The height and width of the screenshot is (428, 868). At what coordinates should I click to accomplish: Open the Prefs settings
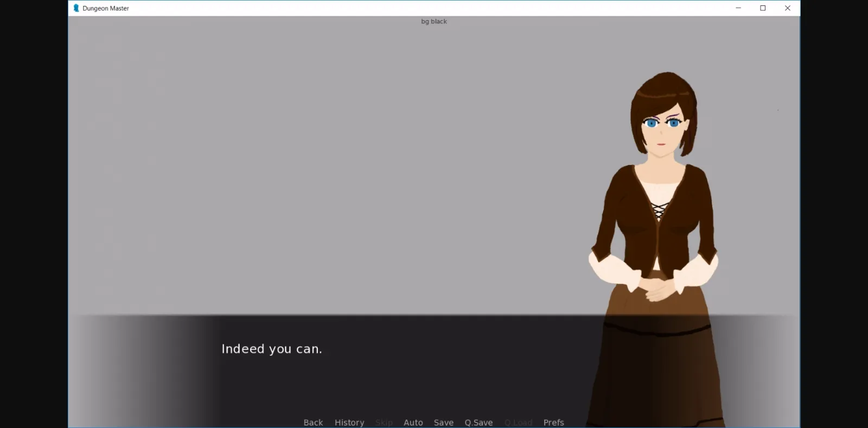[x=553, y=422]
